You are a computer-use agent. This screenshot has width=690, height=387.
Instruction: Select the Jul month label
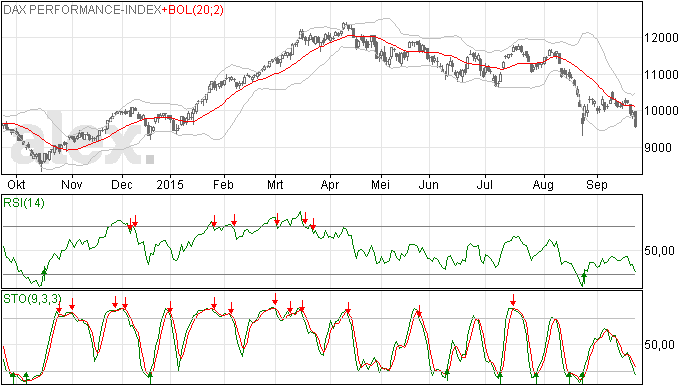[x=484, y=184]
